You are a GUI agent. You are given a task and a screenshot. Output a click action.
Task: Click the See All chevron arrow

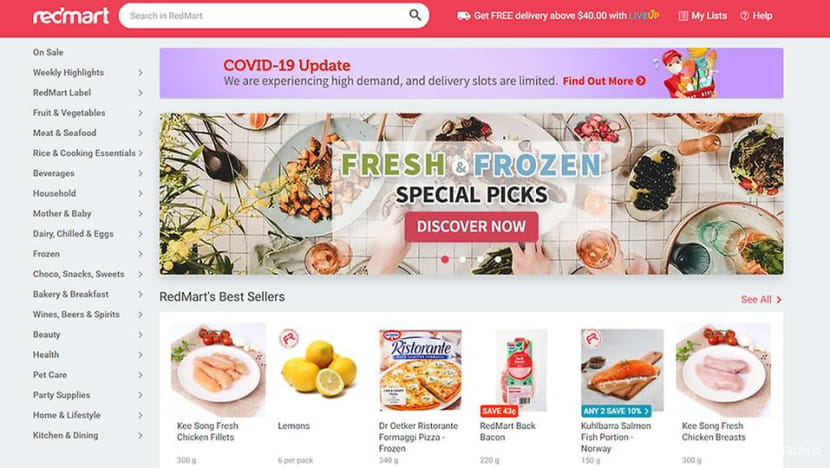[x=779, y=300]
